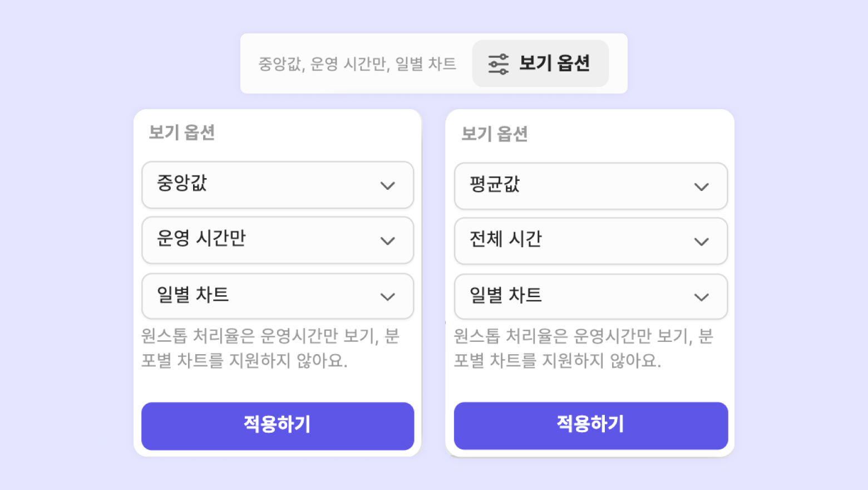This screenshot has height=490, width=868.
Task: Click chevron of 일별 차트 below 전체 시간
Action: coord(702,297)
